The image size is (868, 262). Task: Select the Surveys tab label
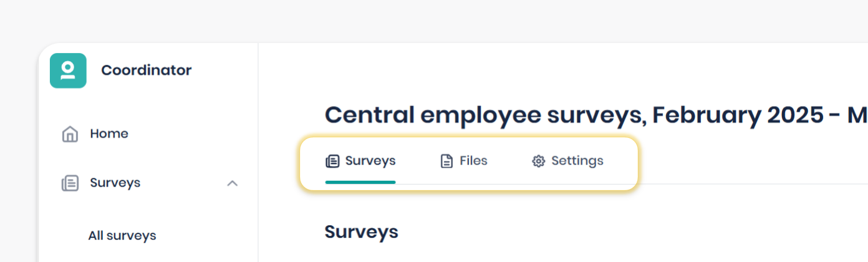370,161
